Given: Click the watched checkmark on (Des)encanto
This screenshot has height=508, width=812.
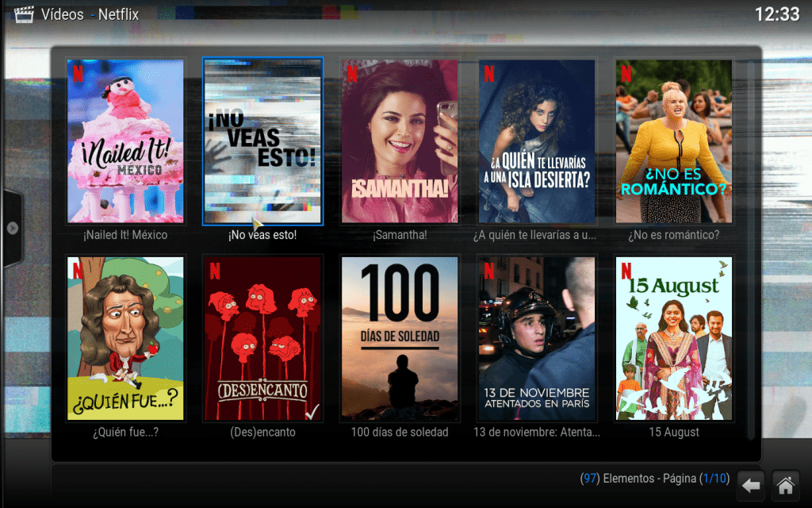Looking at the screenshot, I should click(312, 411).
